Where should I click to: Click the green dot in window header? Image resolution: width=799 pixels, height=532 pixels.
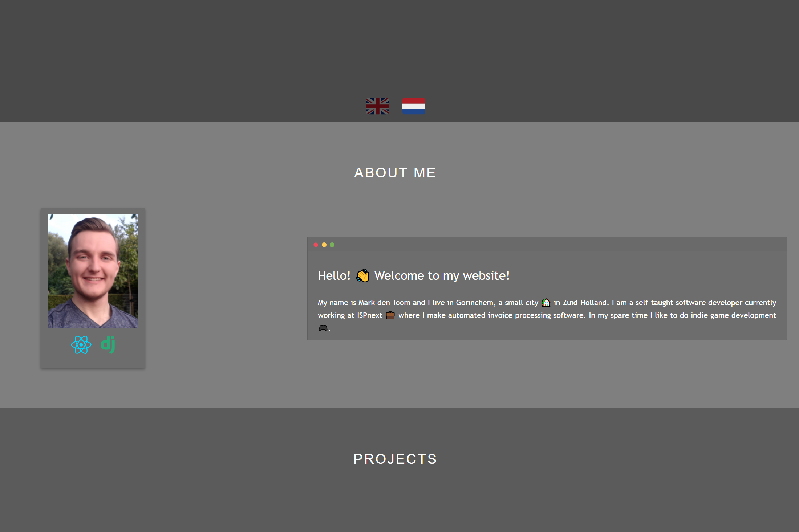pos(332,245)
